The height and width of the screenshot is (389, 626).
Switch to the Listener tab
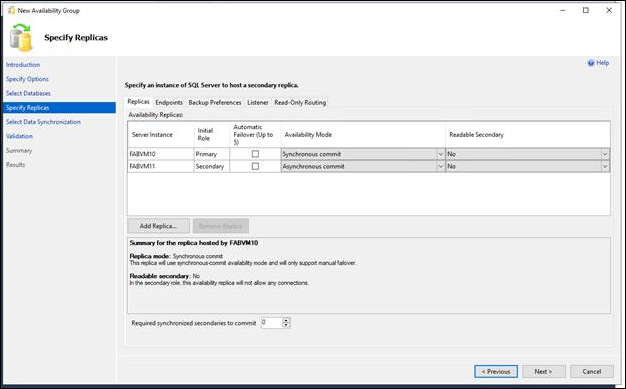point(258,103)
